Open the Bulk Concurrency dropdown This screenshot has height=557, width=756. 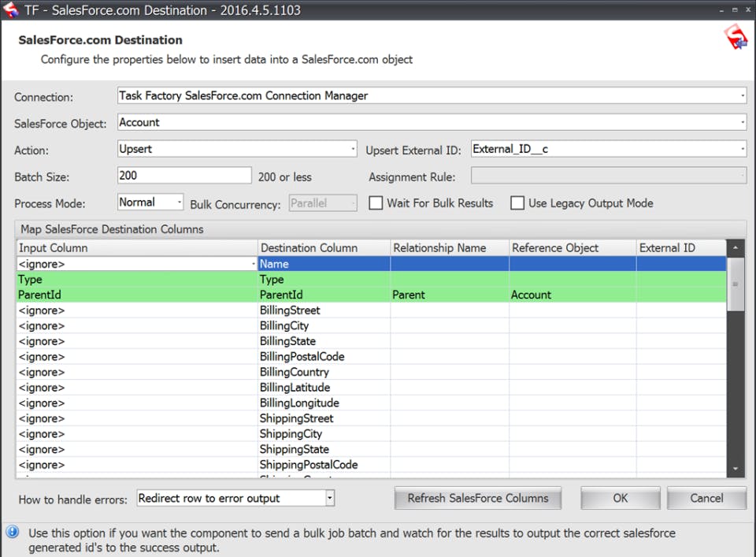pos(354,203)
